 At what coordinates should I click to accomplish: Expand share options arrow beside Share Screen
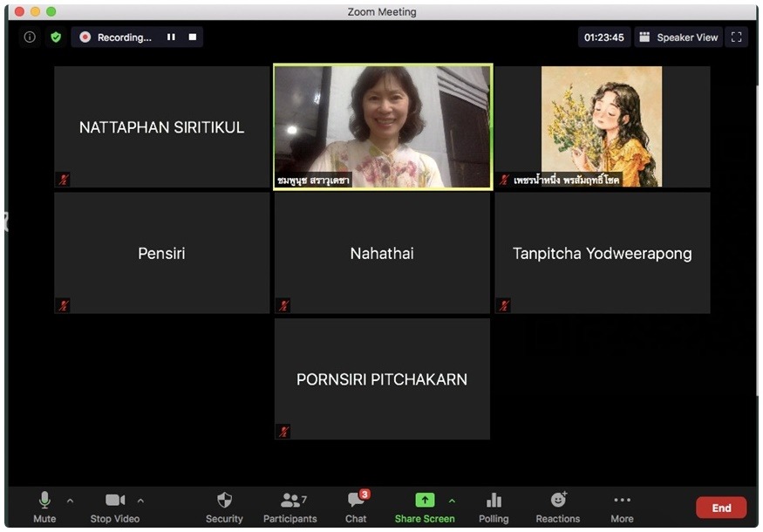(452, 501)
